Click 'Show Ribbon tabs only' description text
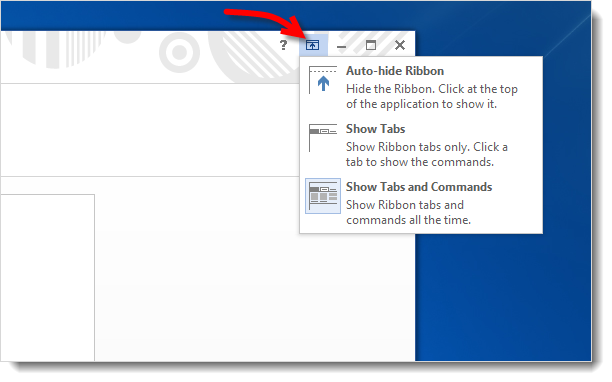 407,147
